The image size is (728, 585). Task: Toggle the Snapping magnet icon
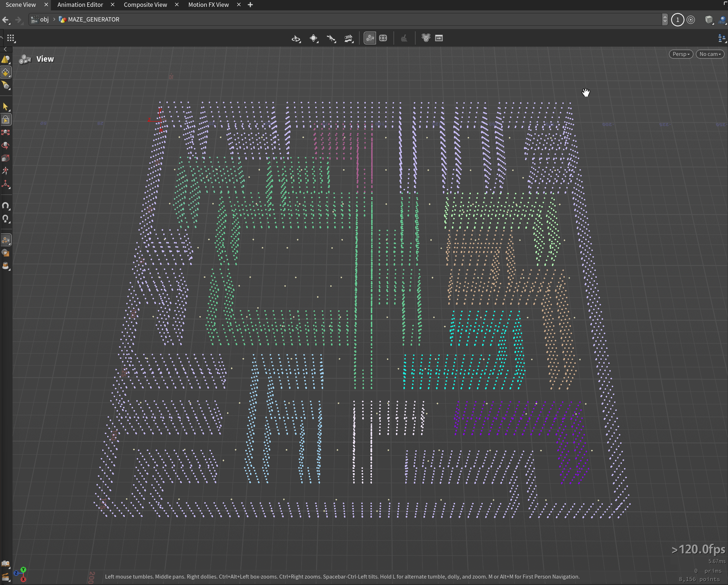tap(5, 205)
